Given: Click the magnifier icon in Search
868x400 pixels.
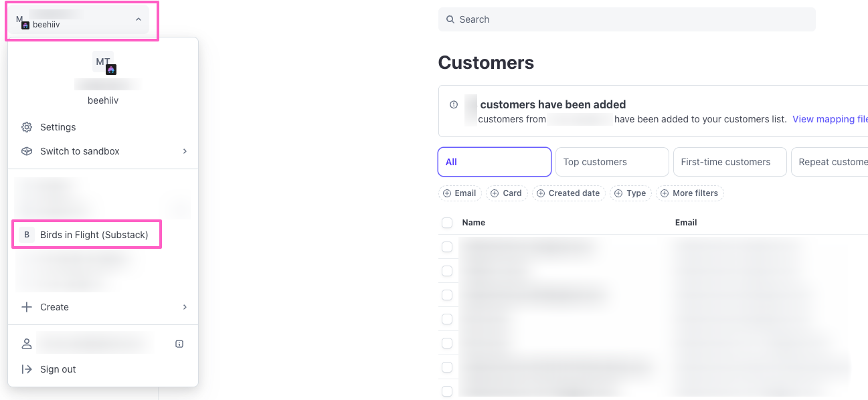Looking at the screenshot, I should 451,19.
